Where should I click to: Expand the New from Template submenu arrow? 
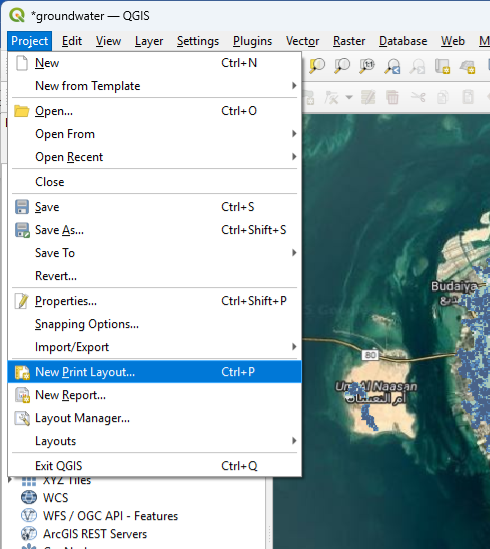(x=294, y=86)
